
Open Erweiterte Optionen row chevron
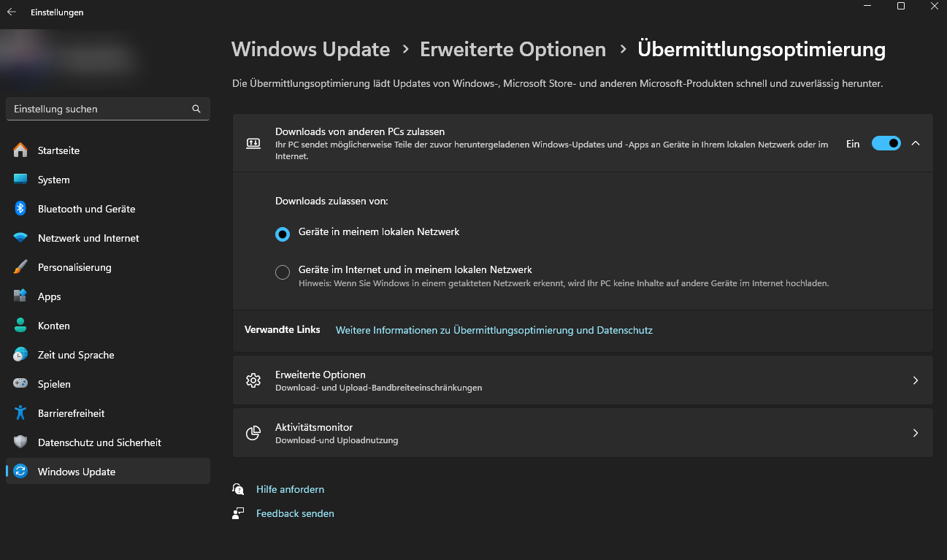click(x=916, y=380)
